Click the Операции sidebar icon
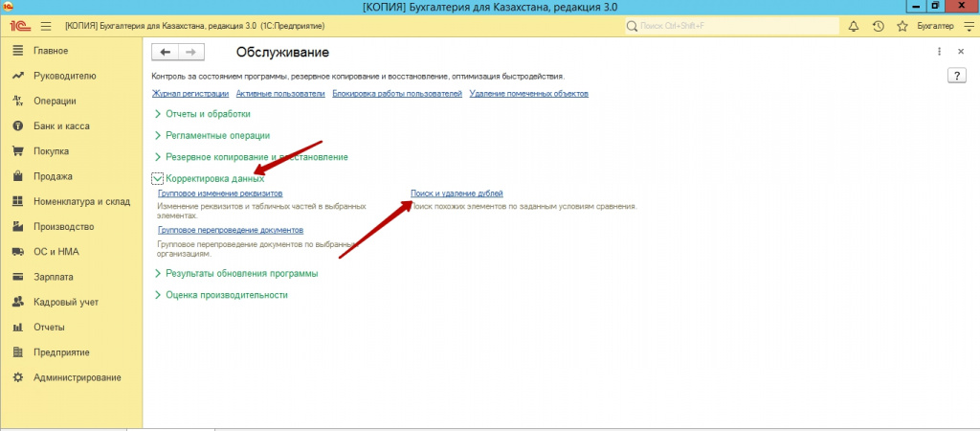Viewport: 980px width, 431px height. click(18, 101)
